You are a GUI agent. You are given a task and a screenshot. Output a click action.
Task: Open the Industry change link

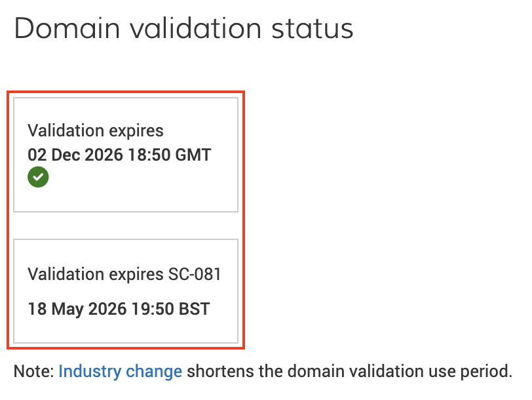click(x=120, y=372)
